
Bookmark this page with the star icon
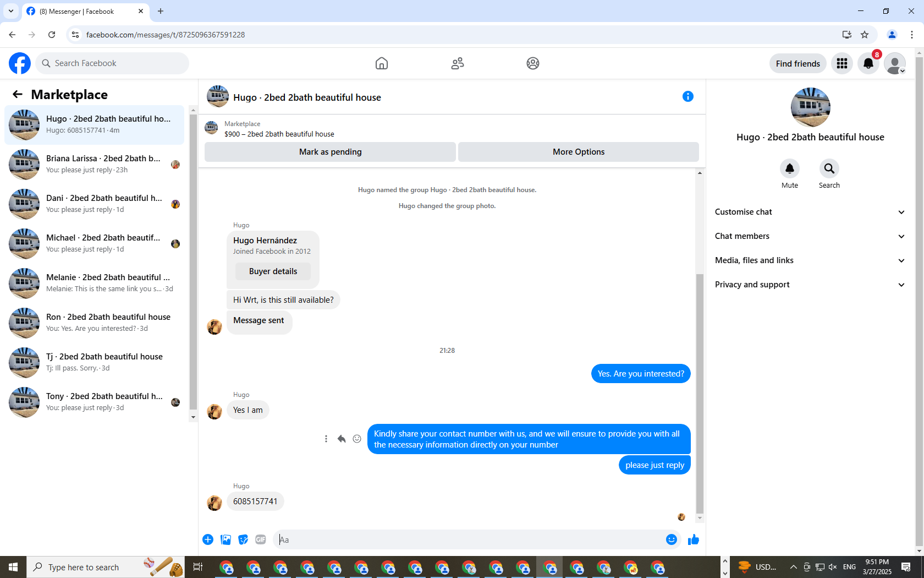pos(865,35)
